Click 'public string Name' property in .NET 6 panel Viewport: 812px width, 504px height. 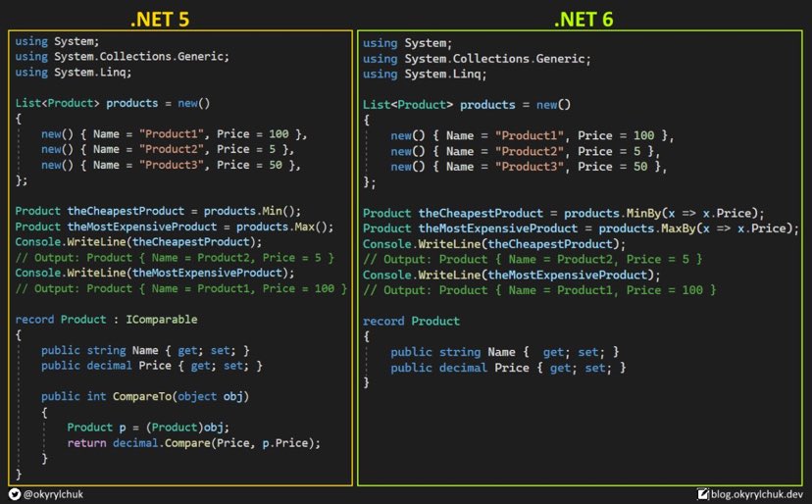pos(505,352)
